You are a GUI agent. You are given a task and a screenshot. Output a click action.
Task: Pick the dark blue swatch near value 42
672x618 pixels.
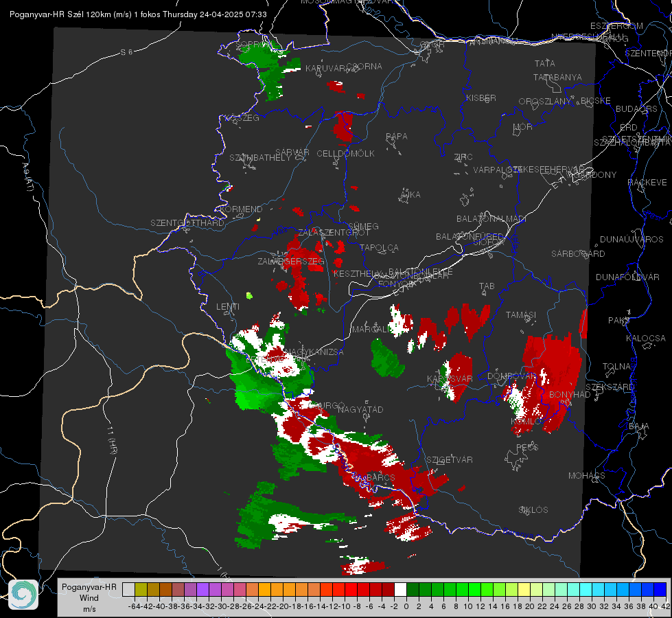(x=660, y=589)
